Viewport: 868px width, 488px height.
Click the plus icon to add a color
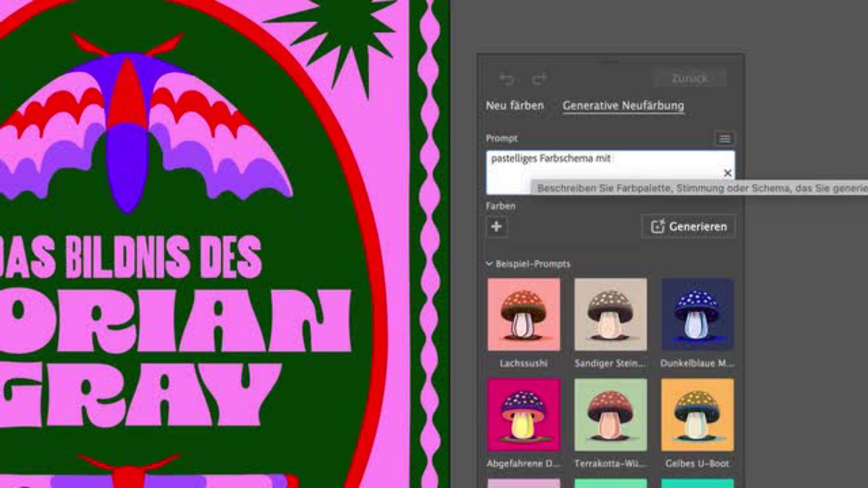point(496,226)
